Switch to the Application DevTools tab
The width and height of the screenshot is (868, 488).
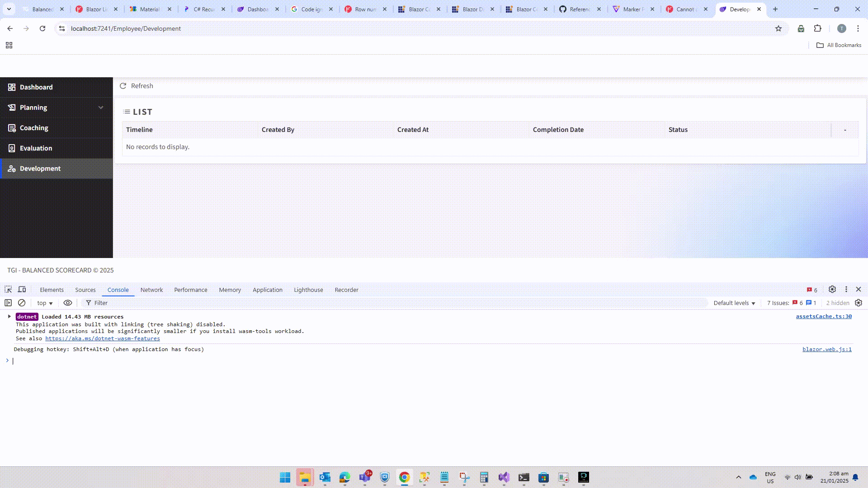pos(268,290)
